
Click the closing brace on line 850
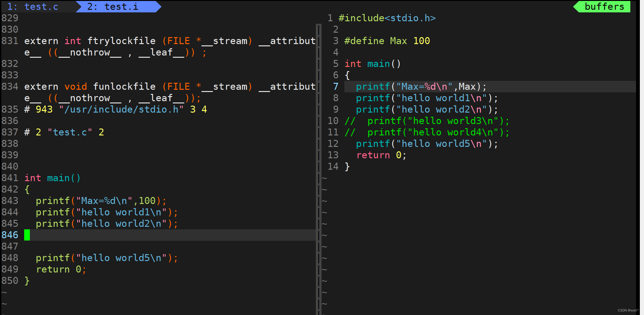pos(27,281)
